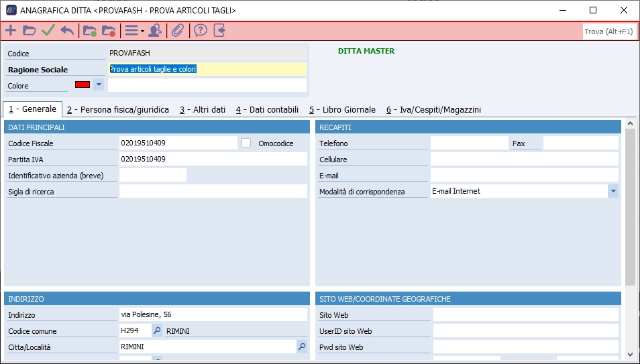This screenshot has width=640, height=364.
Task: Open the 5 - Libro Giornale tab
Action: [342, 110]
